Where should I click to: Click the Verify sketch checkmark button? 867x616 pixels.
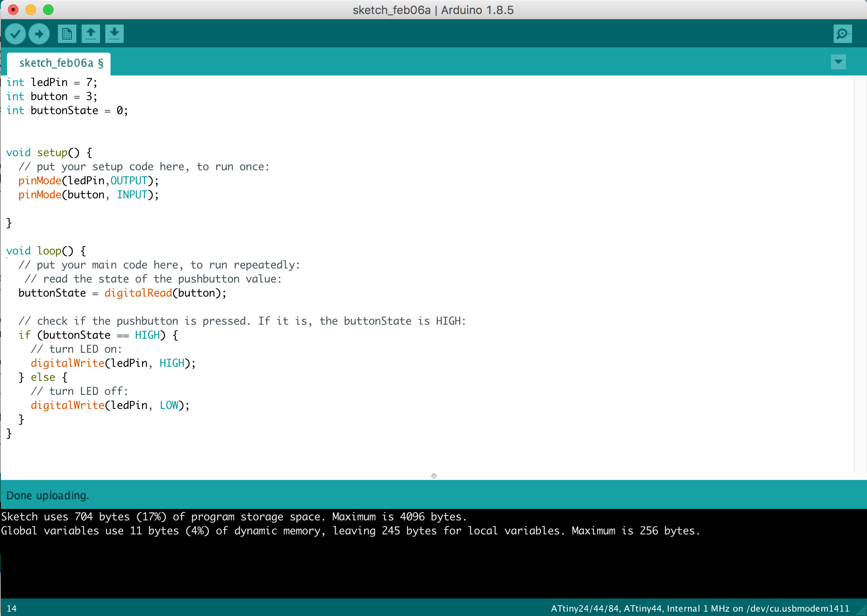(15, 34)
